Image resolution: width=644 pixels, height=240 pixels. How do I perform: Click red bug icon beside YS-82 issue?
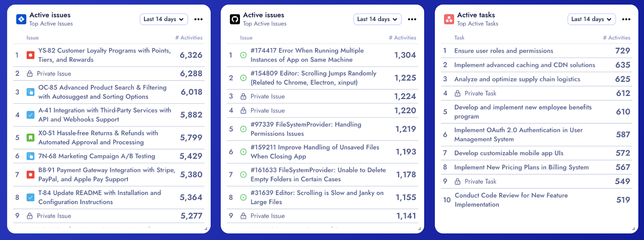tap(30, 55)
